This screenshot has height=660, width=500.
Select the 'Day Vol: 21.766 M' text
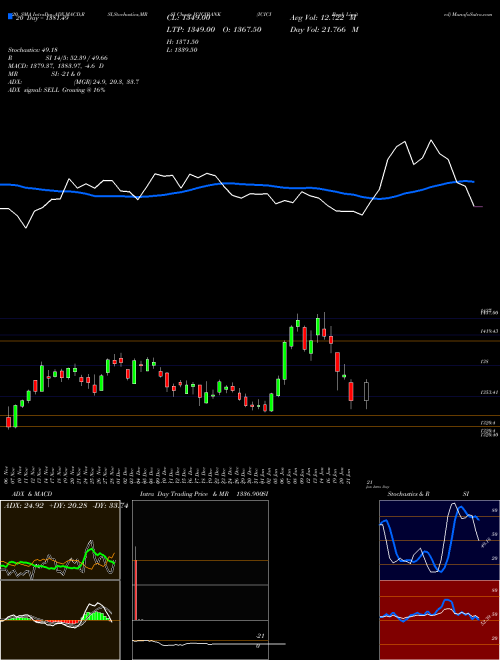[324, 30]
